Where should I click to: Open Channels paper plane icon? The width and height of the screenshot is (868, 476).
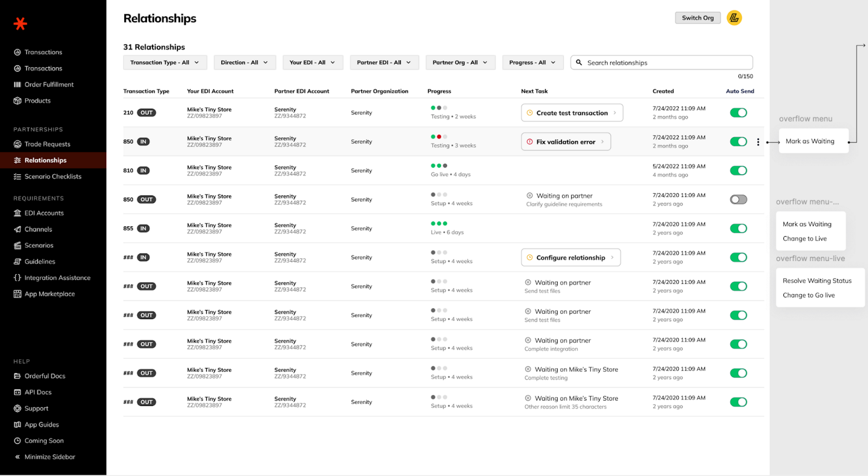(x=17, y=229)
